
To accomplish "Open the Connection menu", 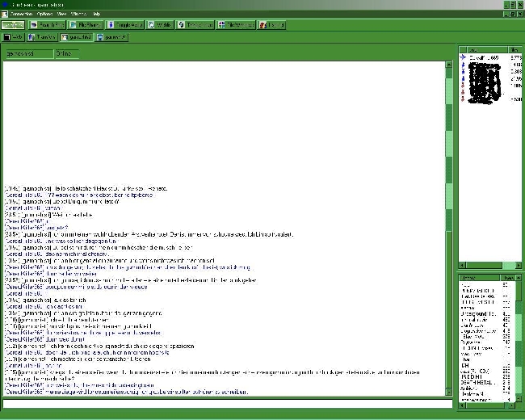I will click(x=21, y=14).
